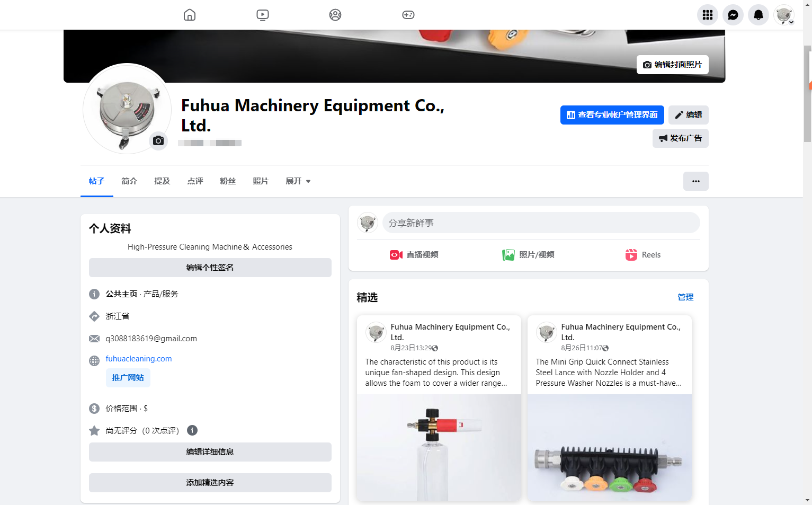
Task: Click the ratings info icon
Action: click(192, 430)
